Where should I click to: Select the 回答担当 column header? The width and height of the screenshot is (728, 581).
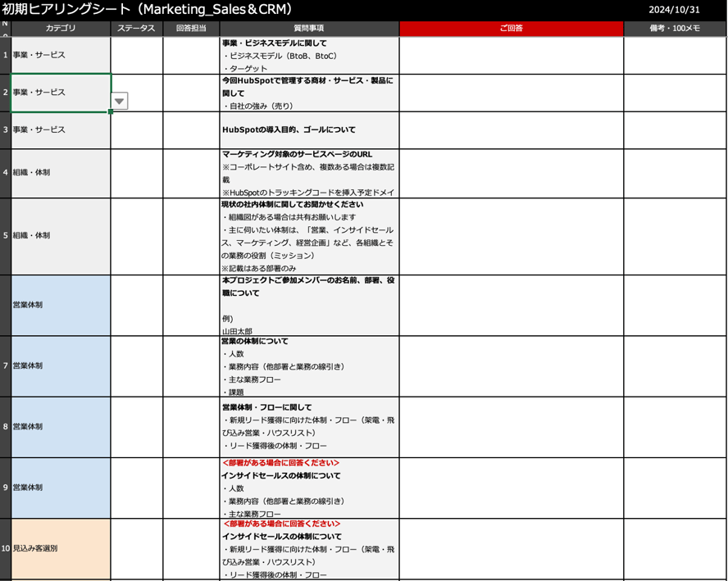pyautogui.click(x=191, y=29)
